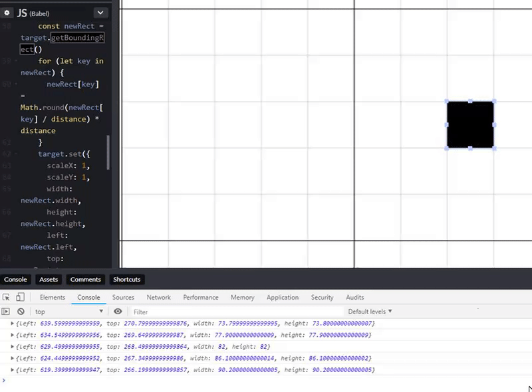Screen dimensions: 532x392
Task: Expand log entry with width 82
Action: (x=12, y=347)
